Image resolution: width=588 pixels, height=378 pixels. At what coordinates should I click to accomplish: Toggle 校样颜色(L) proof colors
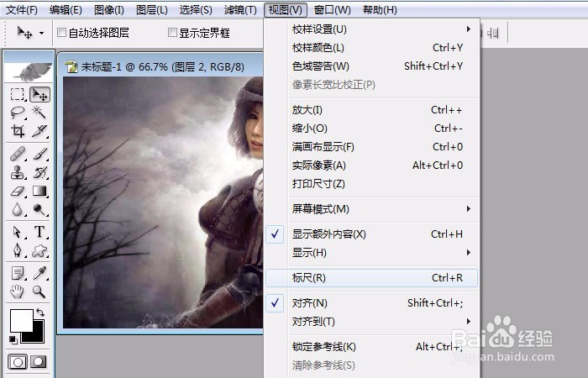[371, 48]
